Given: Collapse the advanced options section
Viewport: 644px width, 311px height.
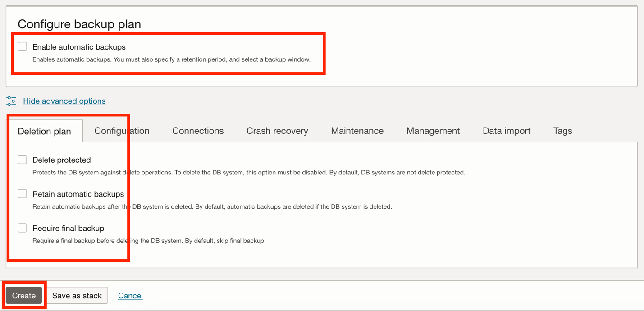Looking at the screenshot, I should [x=64, y=101].
